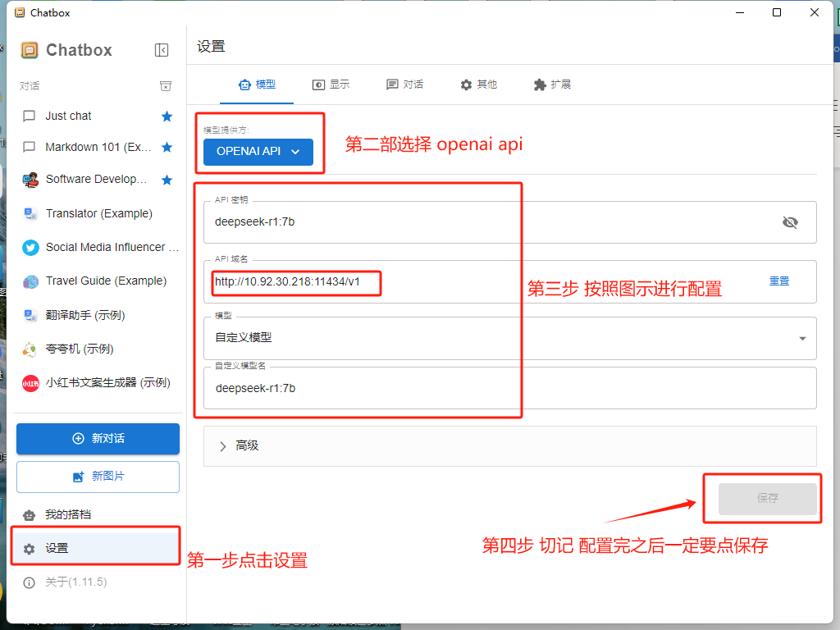
Task: Switch to the 模型 tab
Action: 257,84
